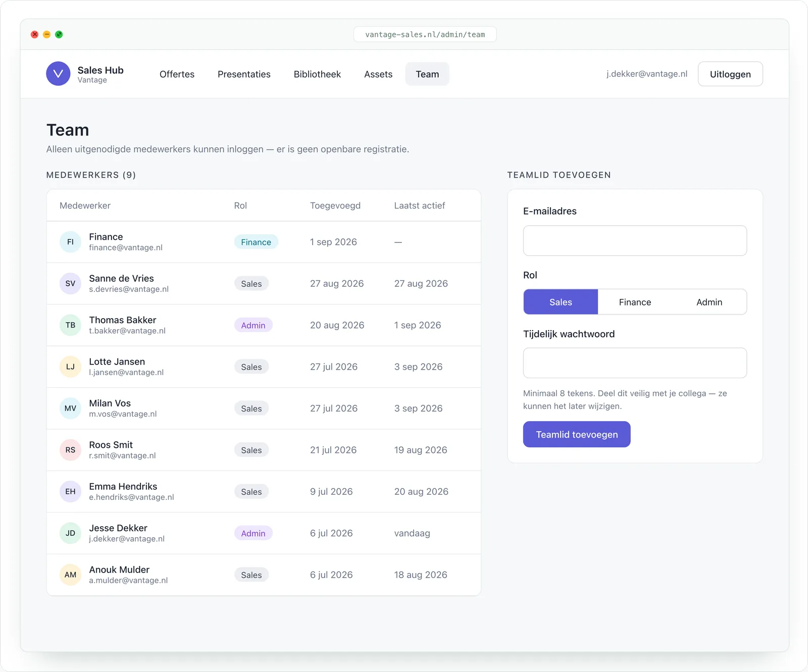Click the Laatst actief column header
The width and height of the screenshot is (808, 672).
pos(420,205)
